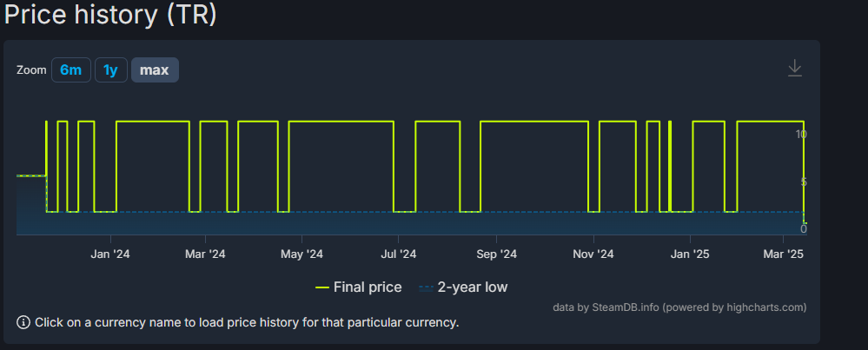This screenshot has height=350, width=868.
Task: Select the 1y zoom range
Action: pos(110,70)
